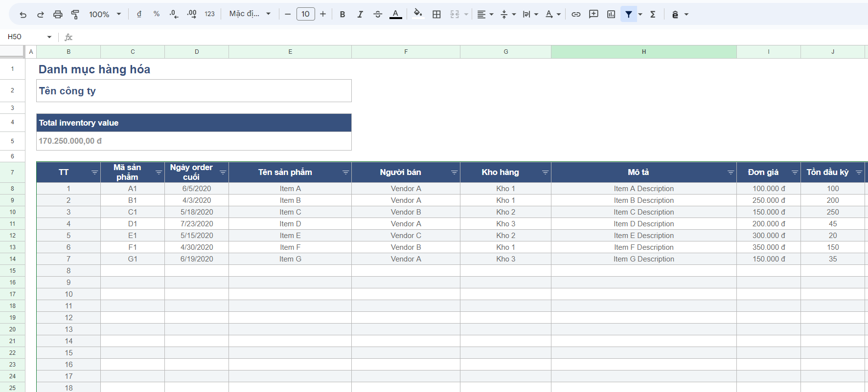This screenshot has height=392, width=868.
Task: Open the zoom 100% dropdown
Action: 105,14
